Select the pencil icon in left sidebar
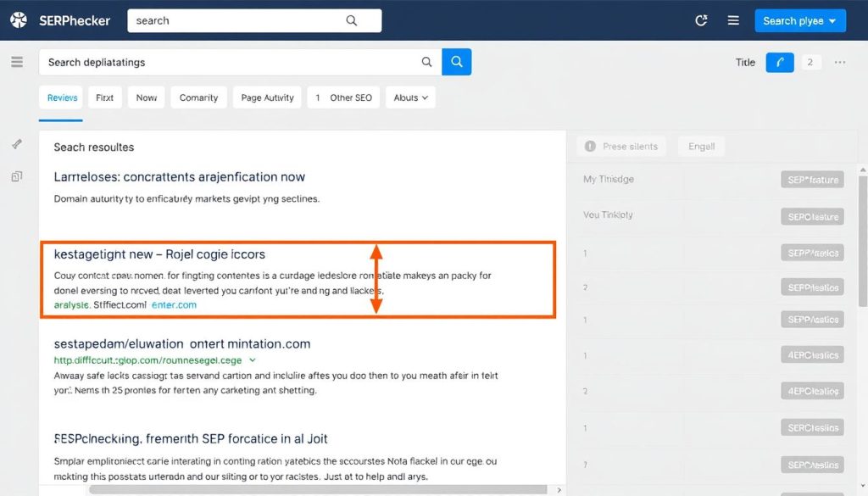Screen dimensions: 868x496 click(x=15, y=143)
